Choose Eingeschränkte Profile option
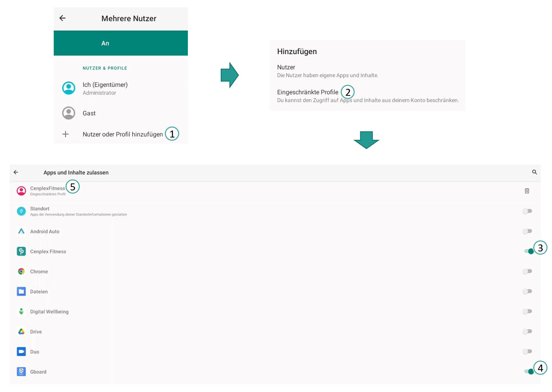This screenshot has height=392, width=552. (367, 96)
